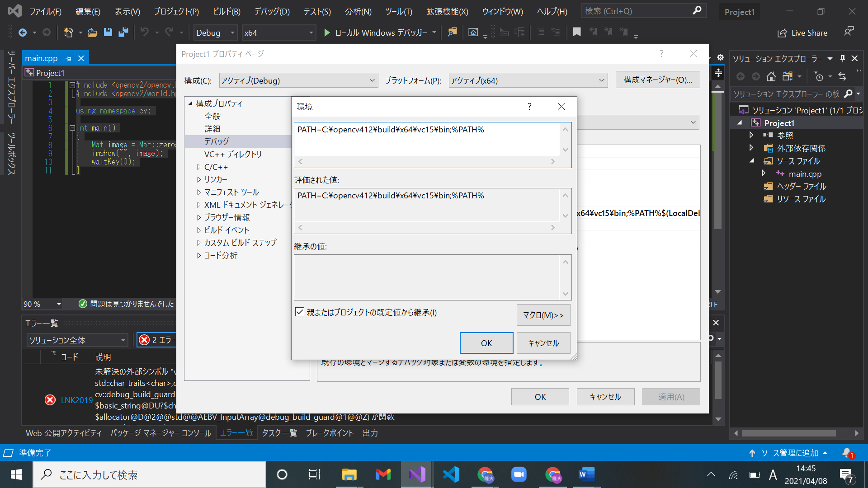Click Home icon in Solution Explorer
The width and height of the screenshot is (868, 488).
pos(771,76)
